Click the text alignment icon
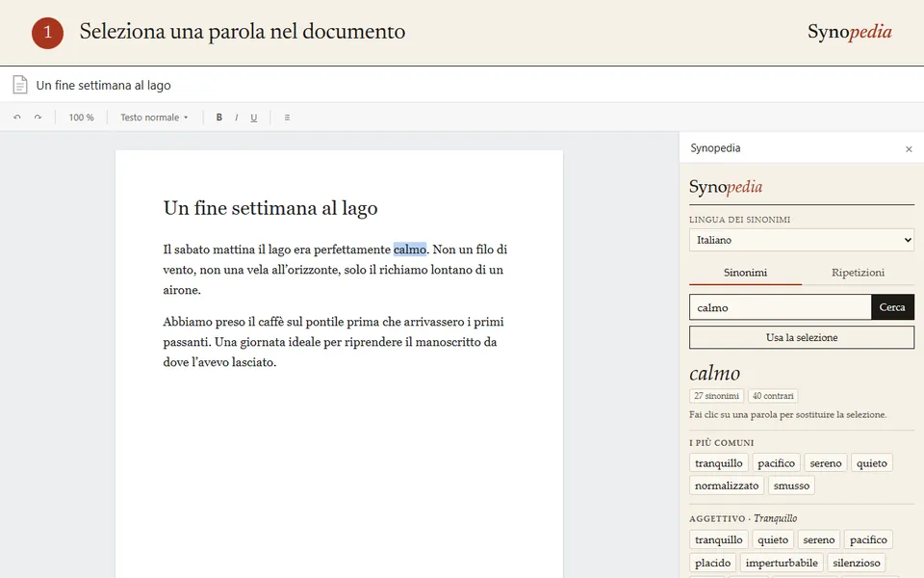 click(x=287, y=118)
